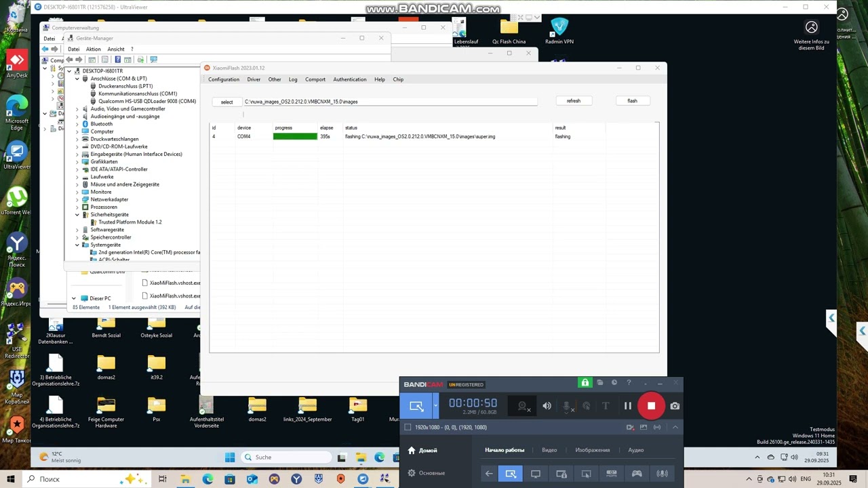Open UltraViewer desktop shortcut
Screen dimensions: 868x488
[17, 157]
